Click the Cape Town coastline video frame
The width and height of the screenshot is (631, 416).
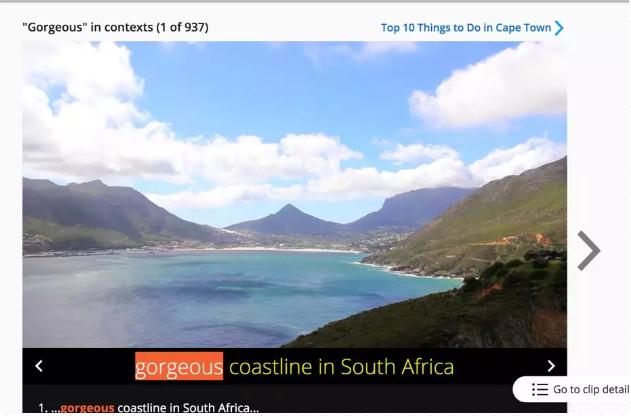pyautogui.click(x=295, y=194)
